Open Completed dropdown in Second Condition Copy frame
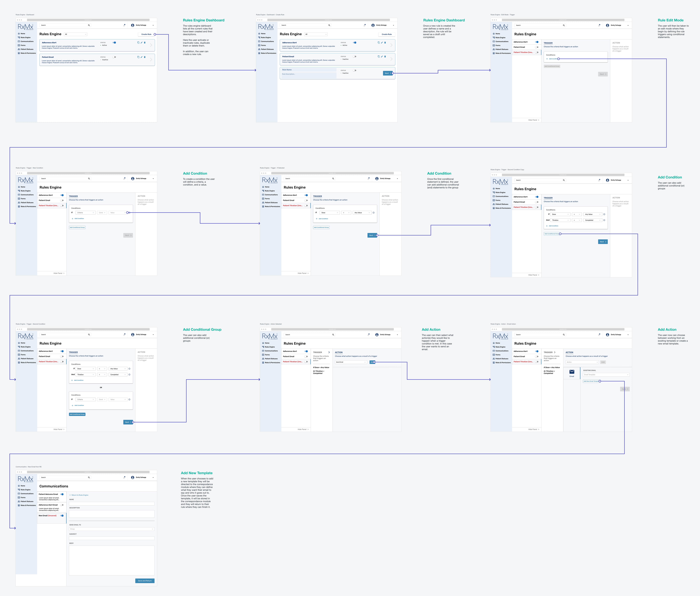700x596 pixels. [593, 220]
